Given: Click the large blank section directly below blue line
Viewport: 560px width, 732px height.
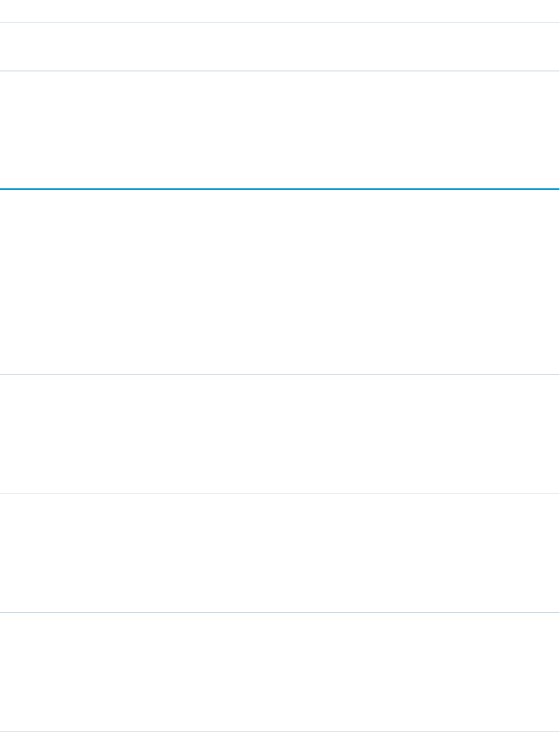Looking at the screenshot, I should (280, 282).
